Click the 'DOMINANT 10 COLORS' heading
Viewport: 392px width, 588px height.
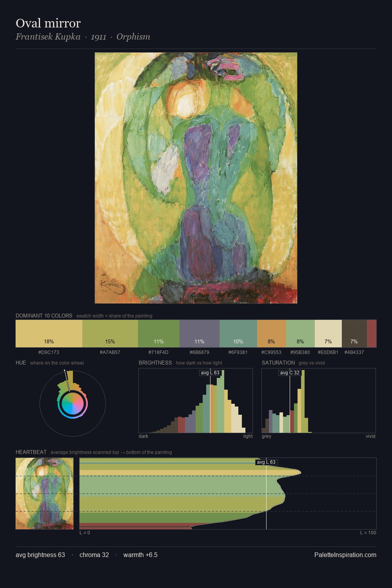tap(44, 316)
